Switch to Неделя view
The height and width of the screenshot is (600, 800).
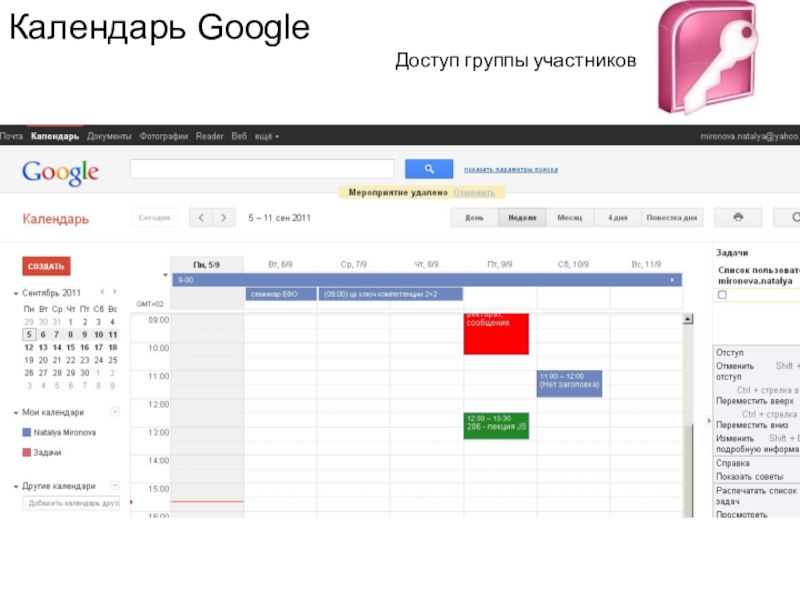point(522,217)
